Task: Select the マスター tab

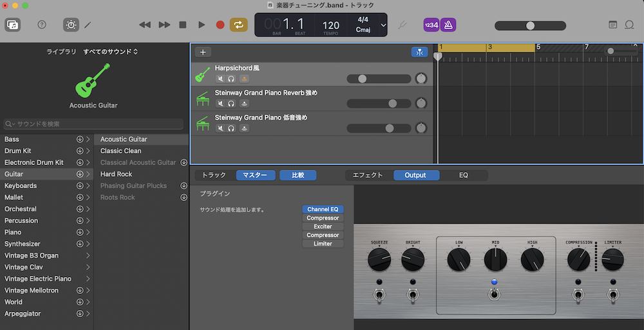Action: pyautogui.click(x=256, y=175)
